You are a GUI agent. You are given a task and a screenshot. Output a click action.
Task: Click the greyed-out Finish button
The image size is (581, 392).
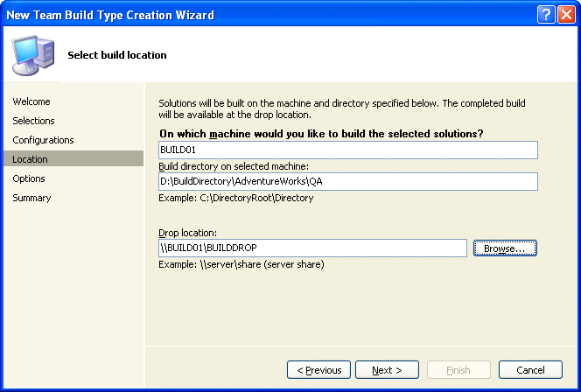(x=458, y=370)
